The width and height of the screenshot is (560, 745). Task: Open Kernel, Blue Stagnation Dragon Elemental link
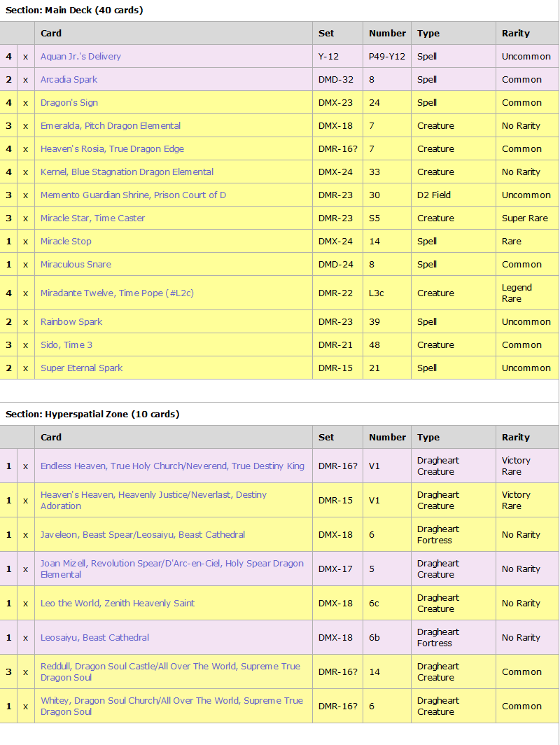[127, 172]
